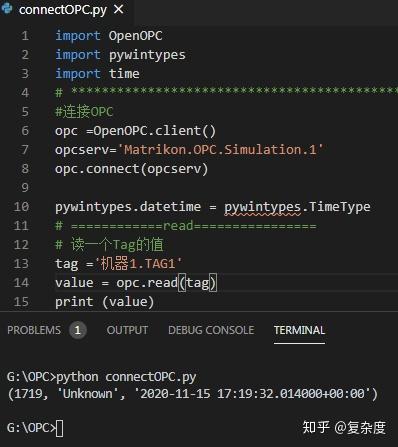
Task: Select the TERMINAL panel tab
Action: (x=299, y=330)
